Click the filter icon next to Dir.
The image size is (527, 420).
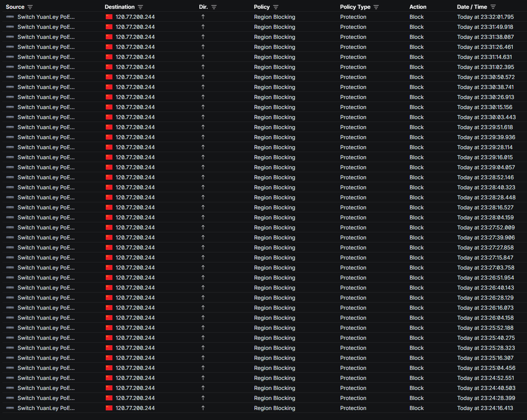214,7
